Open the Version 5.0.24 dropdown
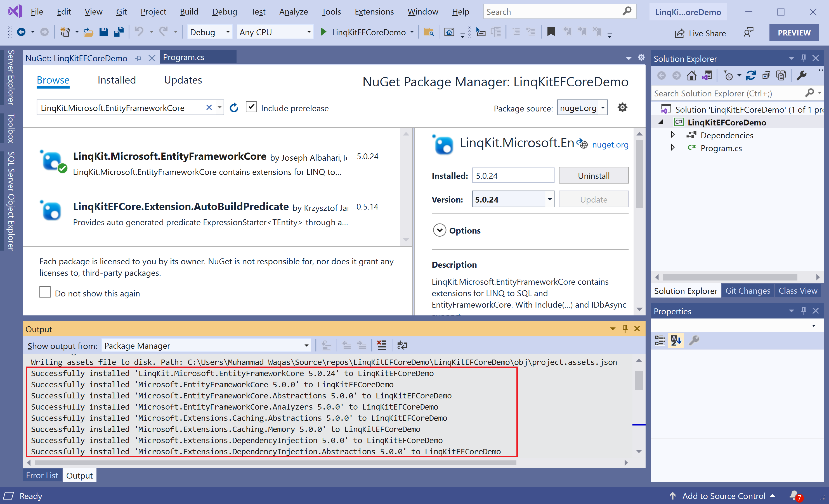The image size is (829, 504). 549,199
